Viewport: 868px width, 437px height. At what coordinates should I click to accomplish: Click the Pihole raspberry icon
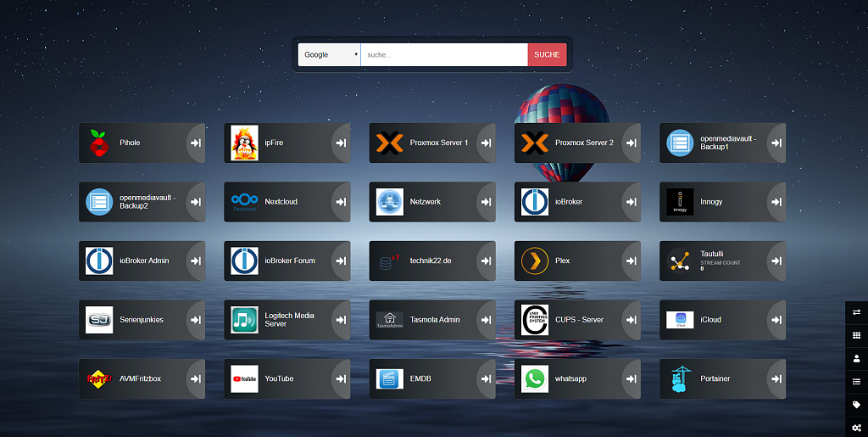pyautogui.click(x=99, y=143)
